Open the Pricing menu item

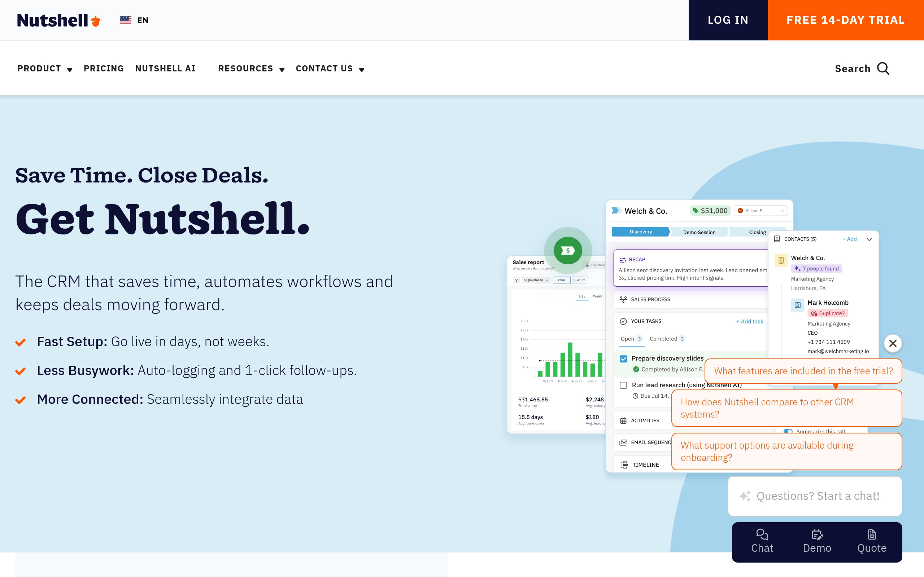tap(104, 69)
